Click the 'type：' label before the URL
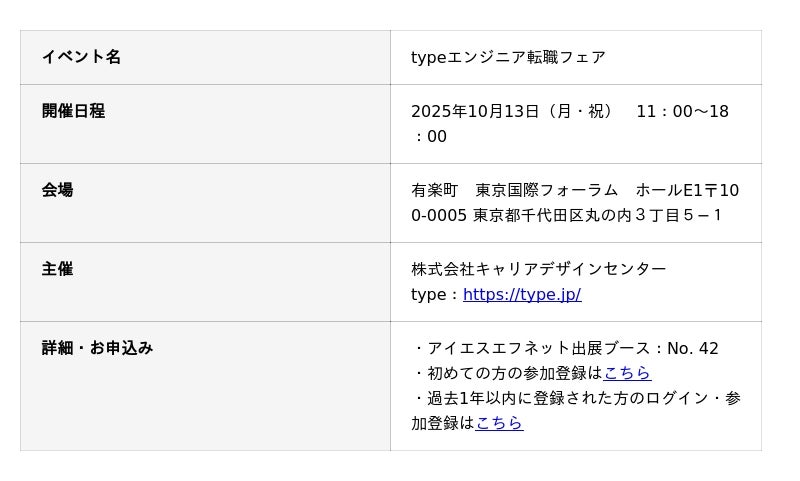The image size is (800, 481). pyautogui.click(x=435, y=294)
